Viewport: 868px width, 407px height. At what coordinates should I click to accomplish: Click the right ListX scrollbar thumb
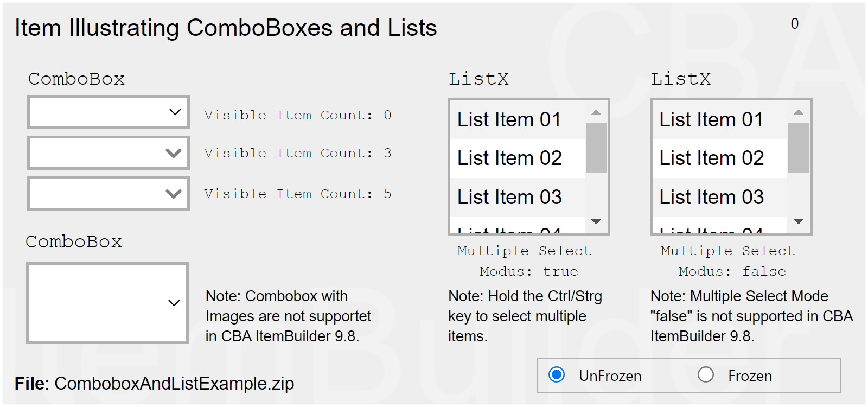click(798, 148)
